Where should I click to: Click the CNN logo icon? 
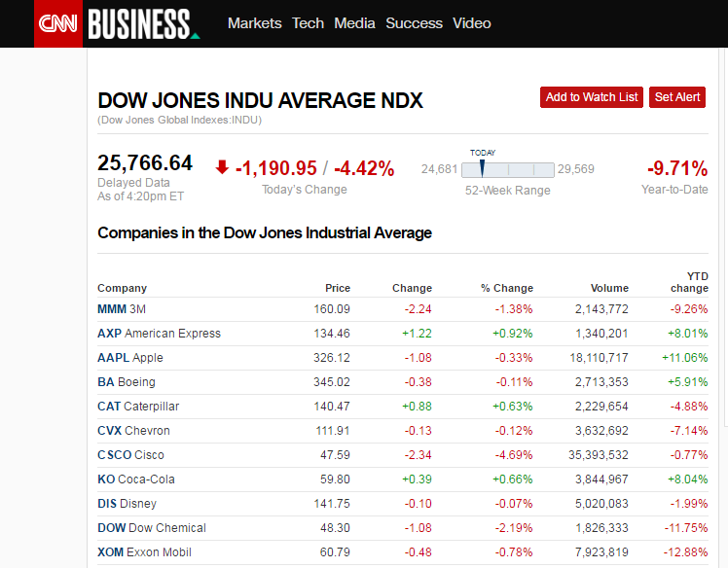[x=59, y=23]
